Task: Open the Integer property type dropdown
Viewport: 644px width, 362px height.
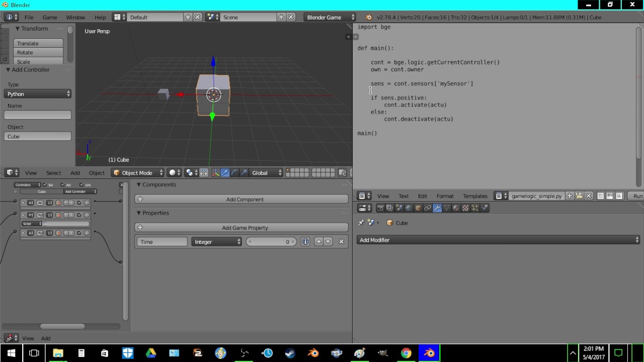Action: 216,242
